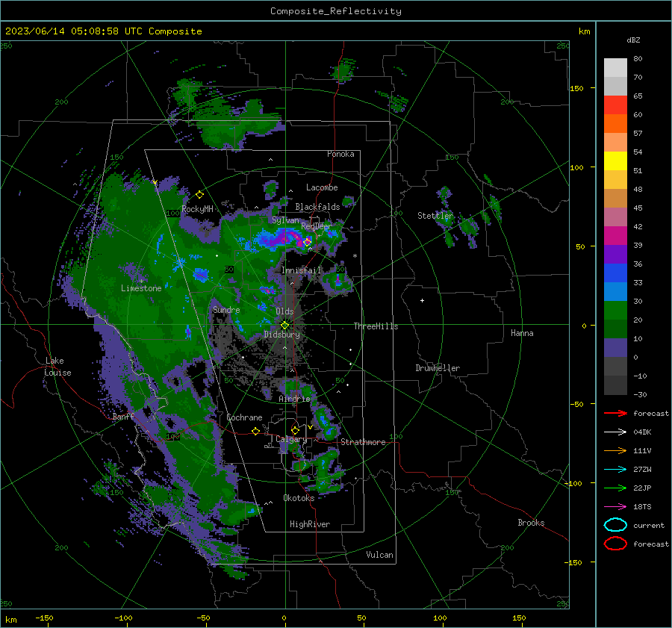The image size is (672, 628).
Task: Click the Blackfalds city label
Action: [317, 207]
